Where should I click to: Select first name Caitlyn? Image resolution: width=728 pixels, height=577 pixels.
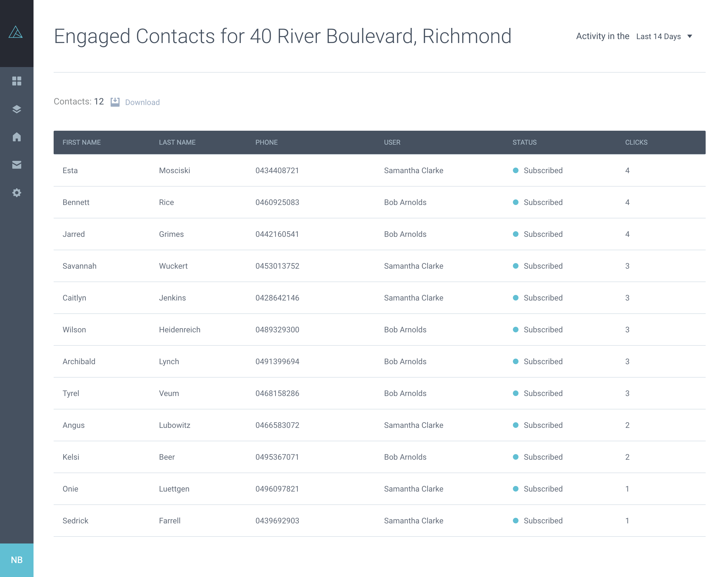click(x=74, y=298)
